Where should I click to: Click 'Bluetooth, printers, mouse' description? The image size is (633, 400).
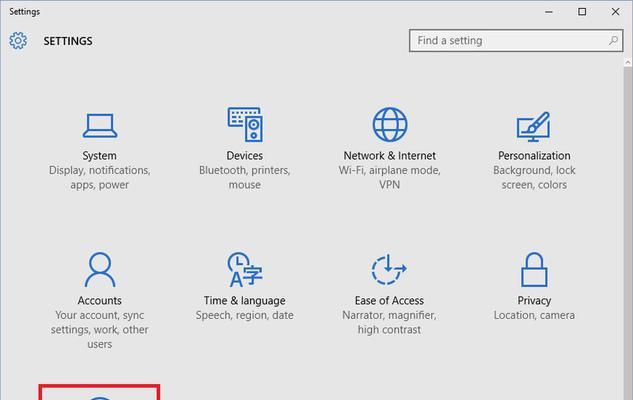[245, 178]
